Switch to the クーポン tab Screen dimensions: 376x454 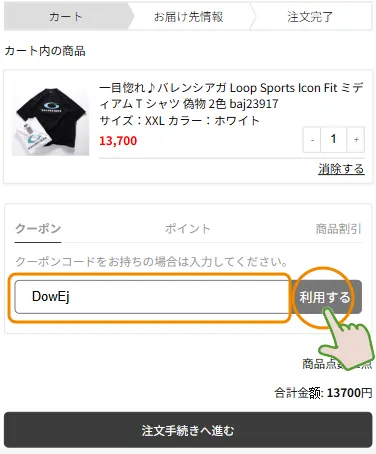coord(38,229)
